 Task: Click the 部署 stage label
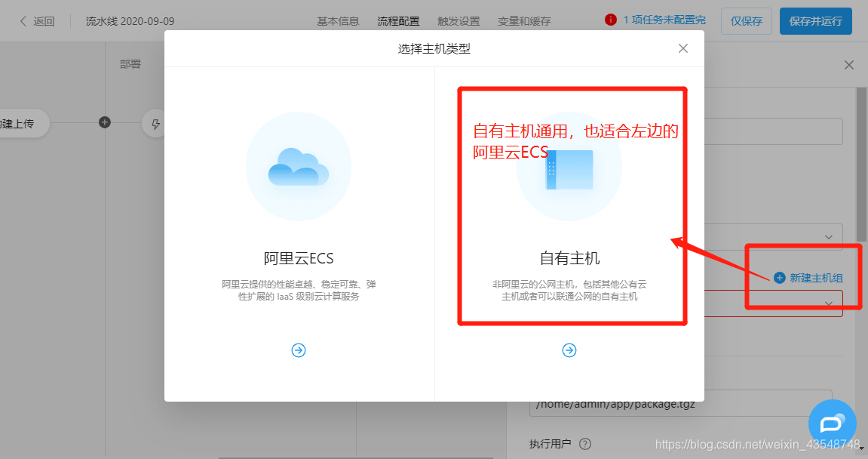[130, 64]
